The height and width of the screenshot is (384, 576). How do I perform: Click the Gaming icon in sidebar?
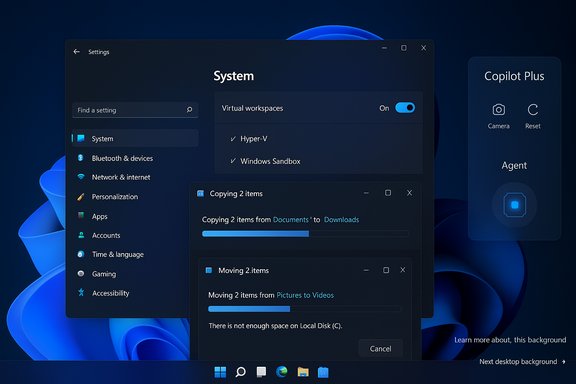[81, 273]
